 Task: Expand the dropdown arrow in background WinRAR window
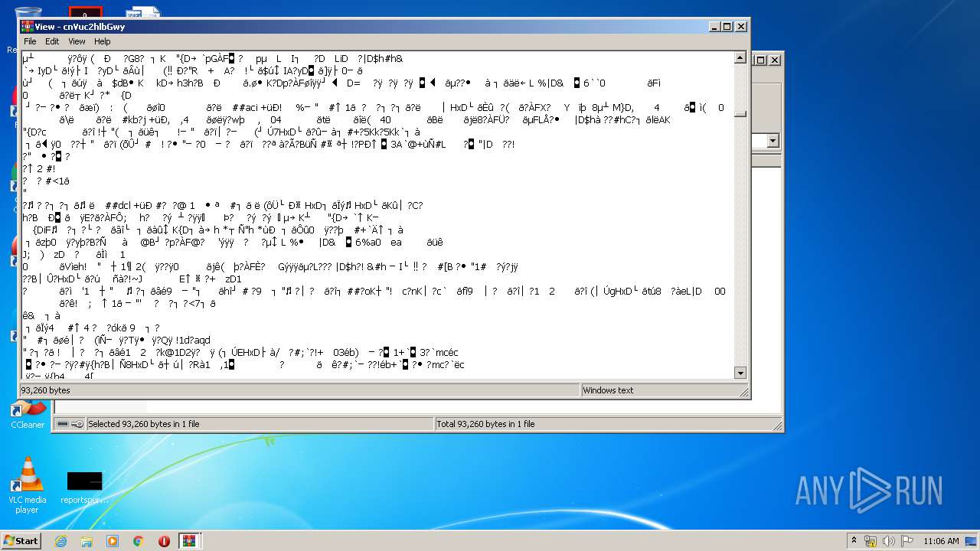[x=773, y=141]
